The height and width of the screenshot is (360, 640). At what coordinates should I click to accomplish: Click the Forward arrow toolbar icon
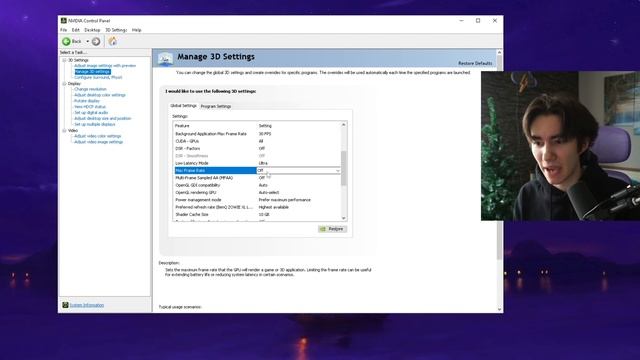coord(96,41)
